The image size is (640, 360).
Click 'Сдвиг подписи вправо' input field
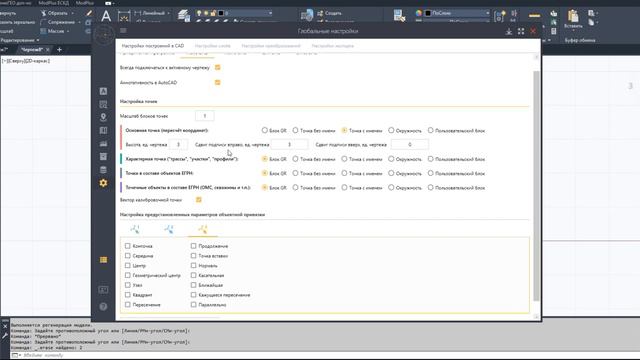(289, 144)
